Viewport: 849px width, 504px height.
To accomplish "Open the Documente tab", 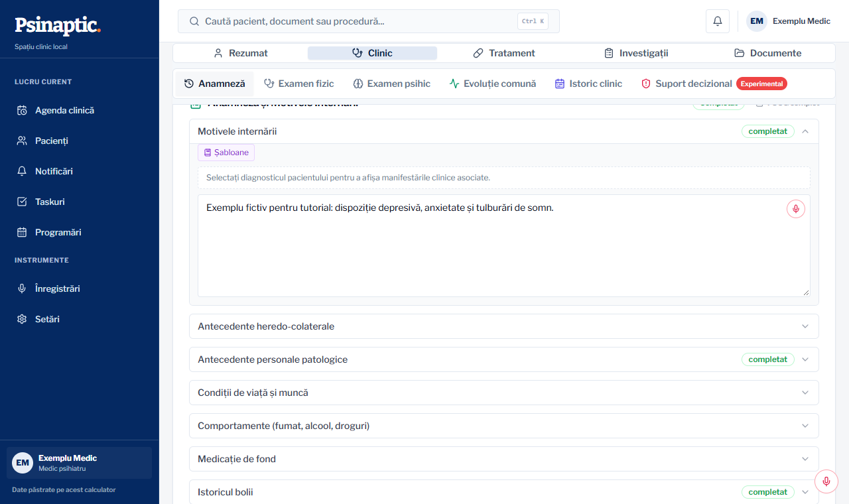I will 767,53.
